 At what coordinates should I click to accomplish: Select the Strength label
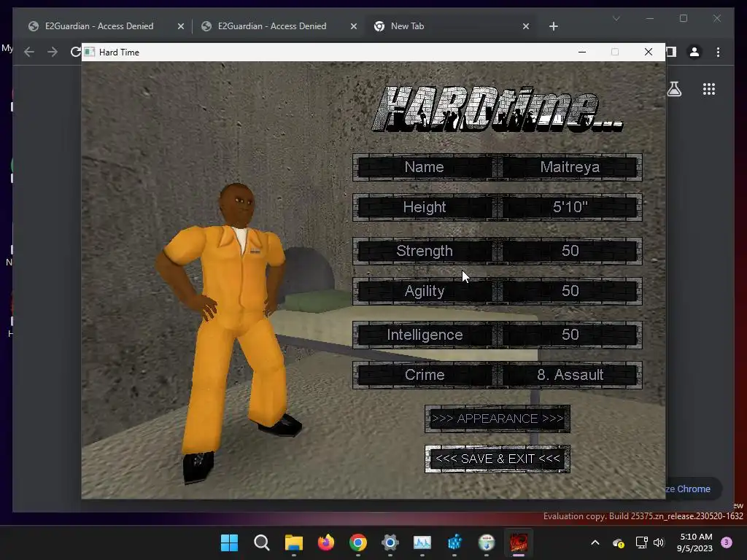click(x=424, y=251)
